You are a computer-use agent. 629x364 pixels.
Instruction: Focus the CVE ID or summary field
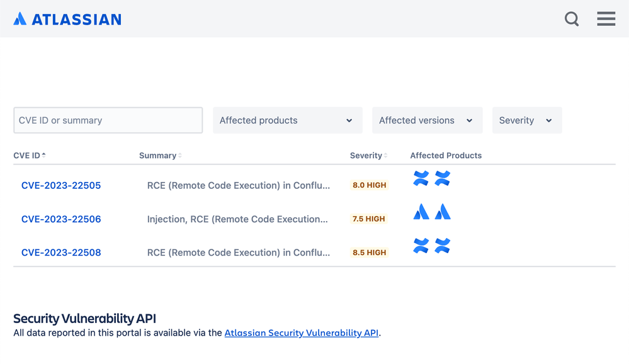[108, 120]
